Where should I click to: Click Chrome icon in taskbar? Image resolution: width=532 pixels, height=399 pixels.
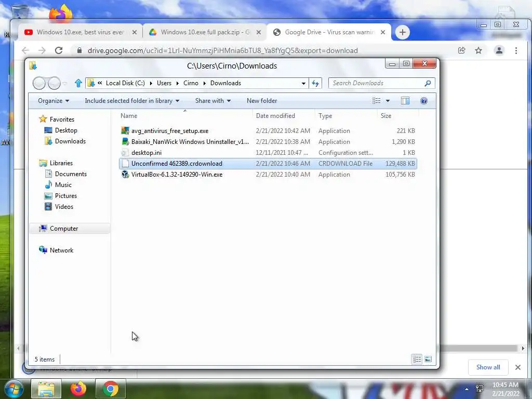pos(111,389)
